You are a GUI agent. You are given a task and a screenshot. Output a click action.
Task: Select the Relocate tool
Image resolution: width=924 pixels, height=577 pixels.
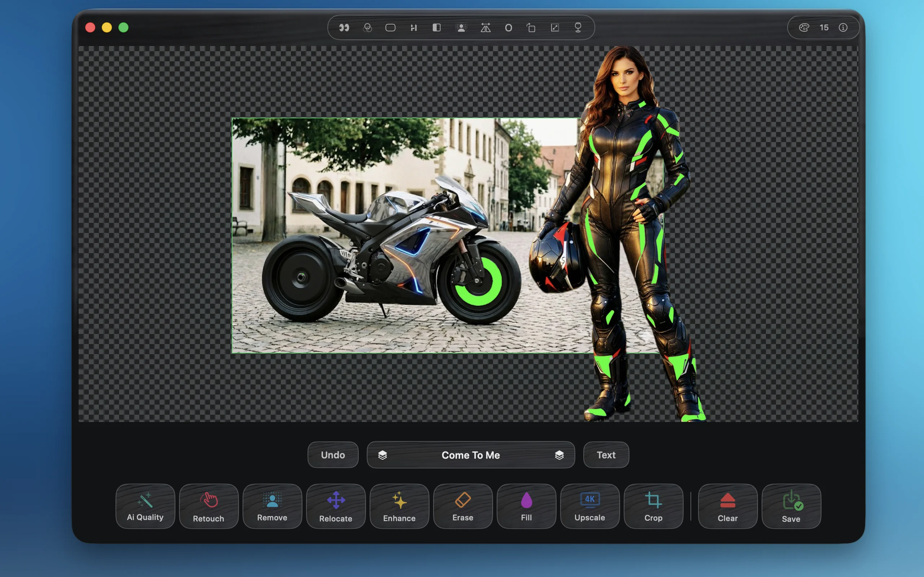[336, 506]
